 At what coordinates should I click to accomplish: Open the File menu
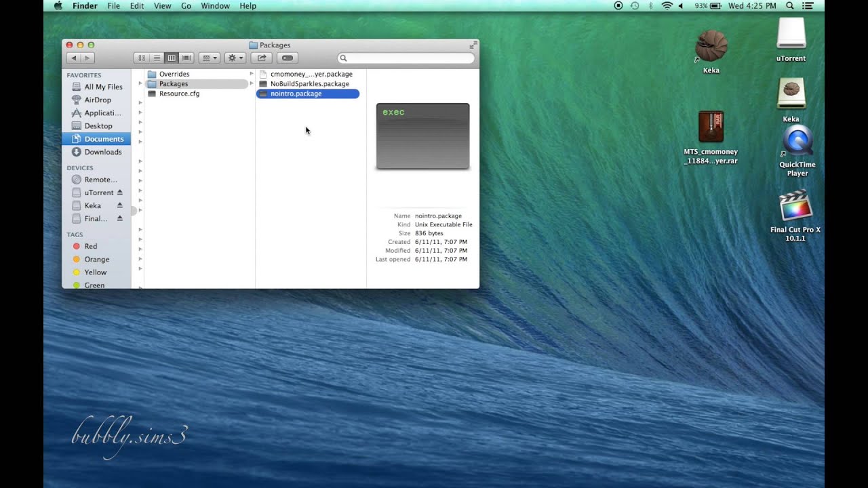tap(113, 5)
